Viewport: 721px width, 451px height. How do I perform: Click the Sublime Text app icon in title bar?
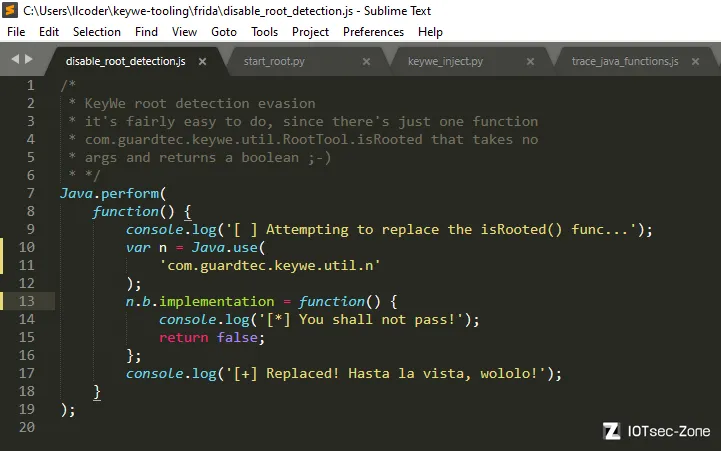pos(10,10)
